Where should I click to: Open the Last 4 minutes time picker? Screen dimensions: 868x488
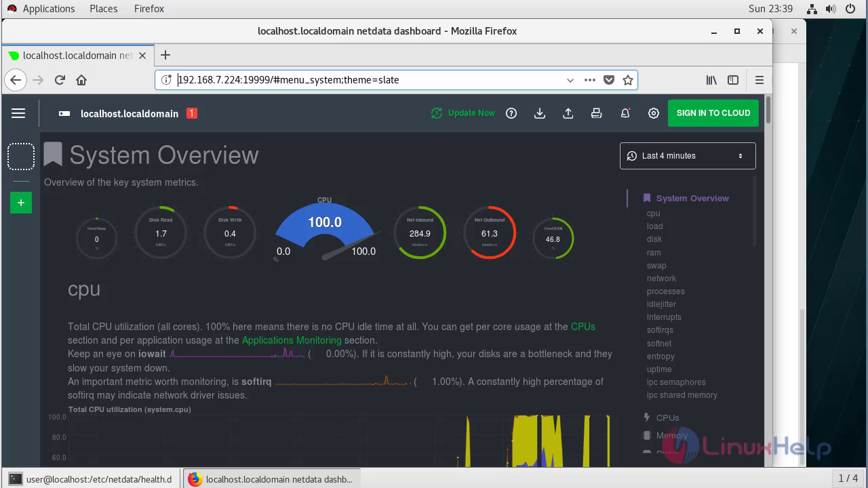point(688,156)
